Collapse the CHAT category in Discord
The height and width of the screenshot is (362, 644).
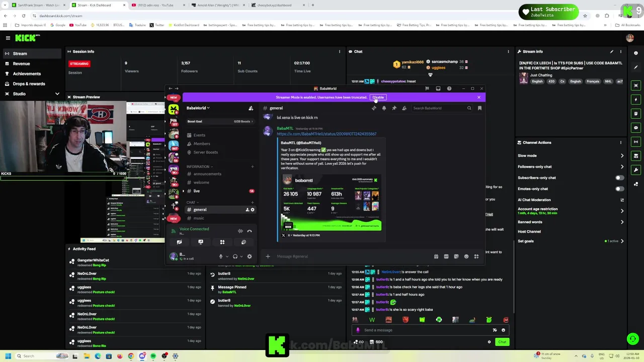[192, 203]
